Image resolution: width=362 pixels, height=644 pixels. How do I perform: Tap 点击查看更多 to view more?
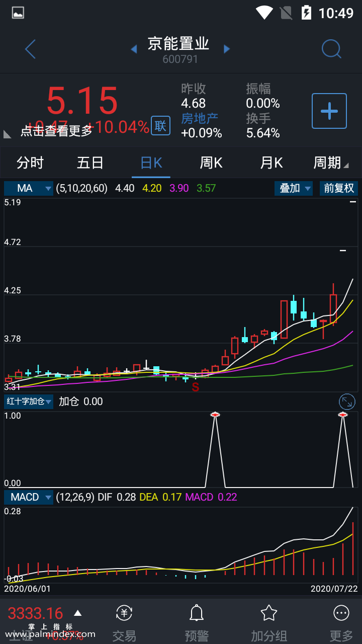point(56,131)
